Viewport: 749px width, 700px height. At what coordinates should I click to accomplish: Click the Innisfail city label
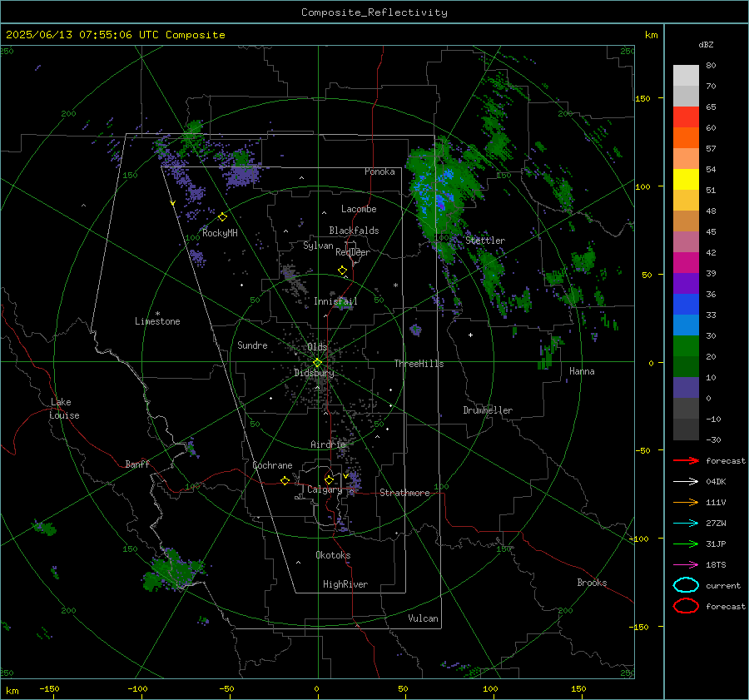(x=335, y=301)
